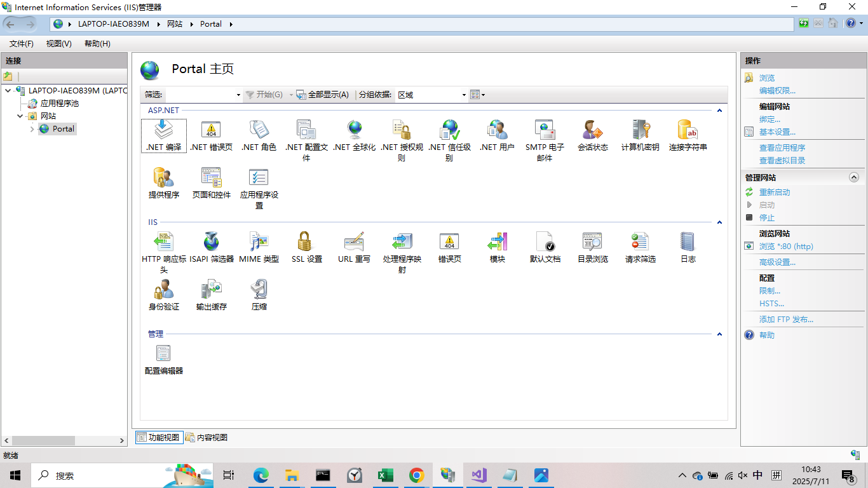Open the .NET 授权规则 feature
Image resolution: width=868 pixels, height=488 pixels.
(402, 140)
